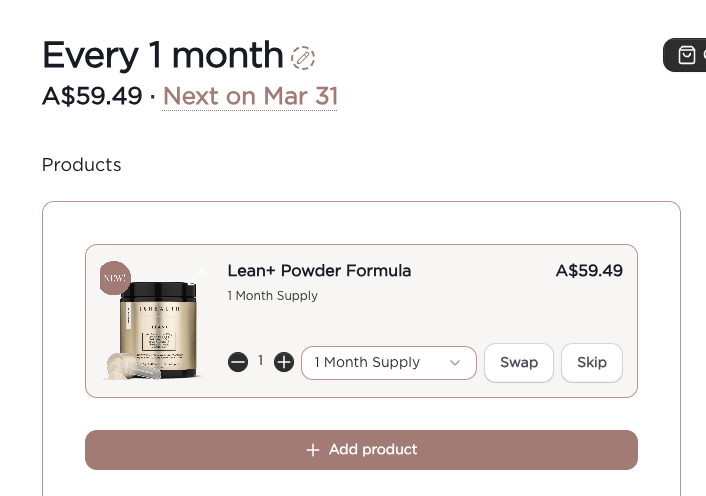The image size is (706, 496).
Task: Increase quantity with the plus icon
Action: point(284,362)
